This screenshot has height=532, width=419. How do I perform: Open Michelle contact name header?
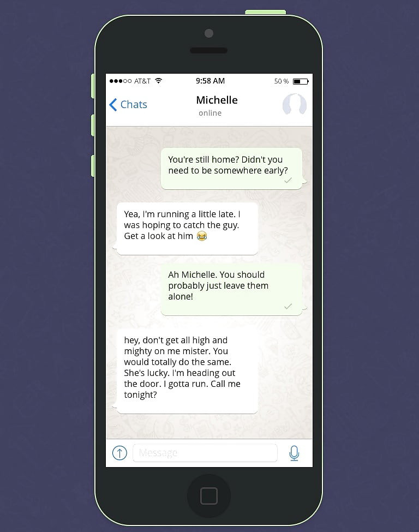click(217, 100)
